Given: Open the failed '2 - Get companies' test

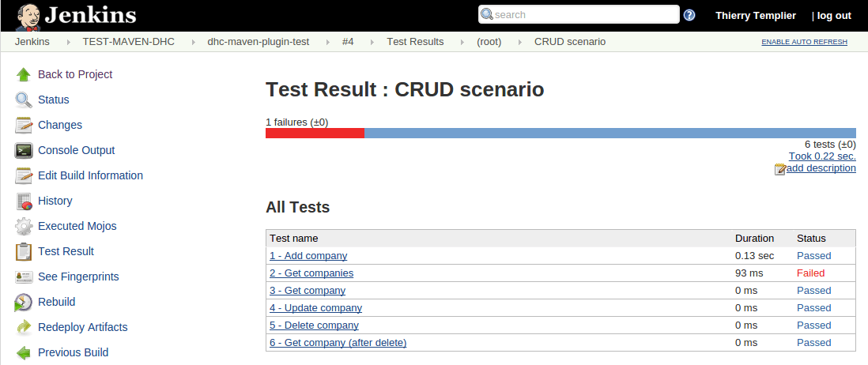Looking at the screenshot, I should 311,273.
